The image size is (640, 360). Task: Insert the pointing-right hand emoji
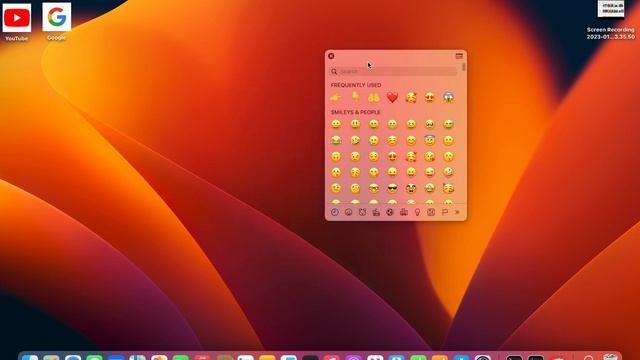pos(336,98)
